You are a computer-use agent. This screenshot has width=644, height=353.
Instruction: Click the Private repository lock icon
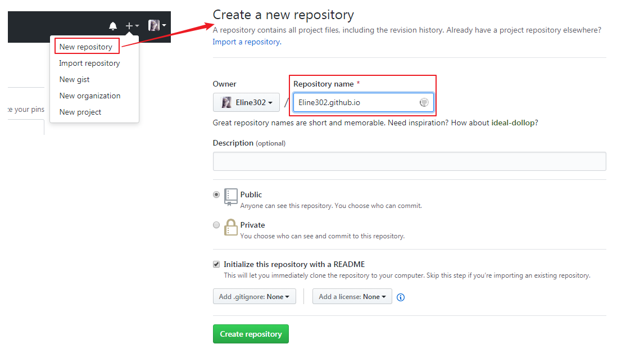pos(231,227)
